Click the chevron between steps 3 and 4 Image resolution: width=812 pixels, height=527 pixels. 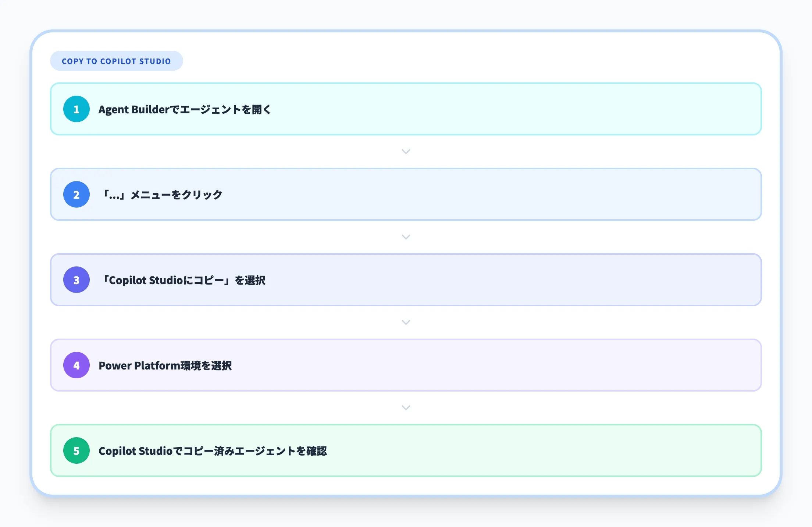click(406, 322)
